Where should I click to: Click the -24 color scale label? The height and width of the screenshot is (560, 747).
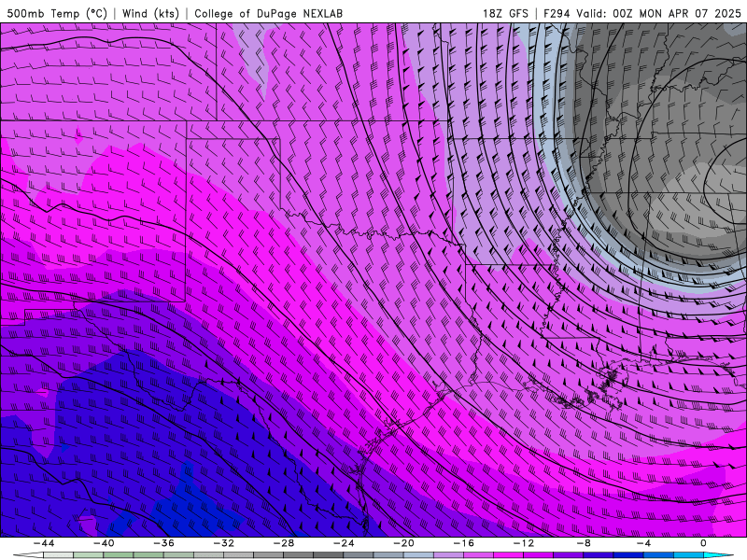[x=344, y=543]
